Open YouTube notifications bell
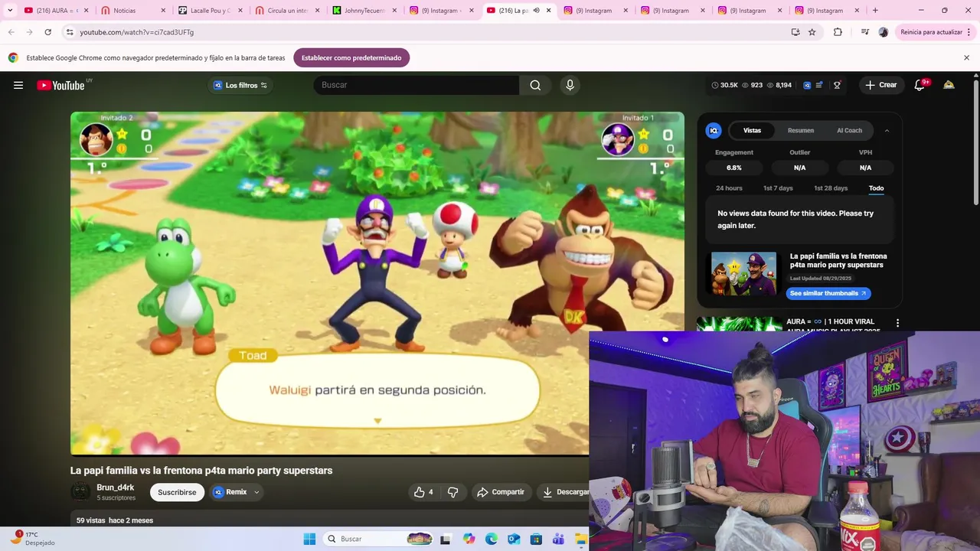980x551 pixels. click(x=920, y=85)
